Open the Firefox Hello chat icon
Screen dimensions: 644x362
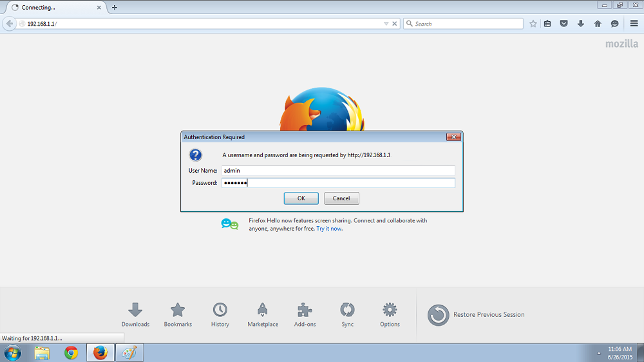coord(614,24)
